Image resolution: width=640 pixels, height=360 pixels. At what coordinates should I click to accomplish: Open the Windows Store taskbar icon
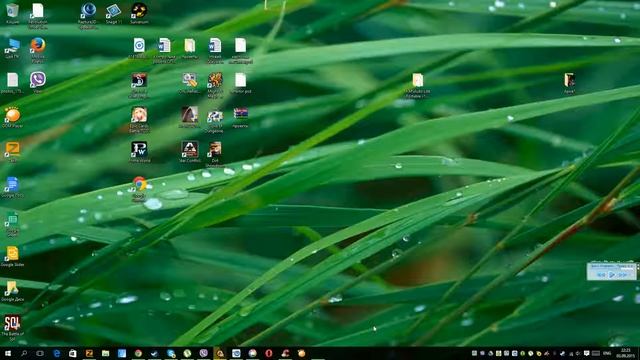73,353
